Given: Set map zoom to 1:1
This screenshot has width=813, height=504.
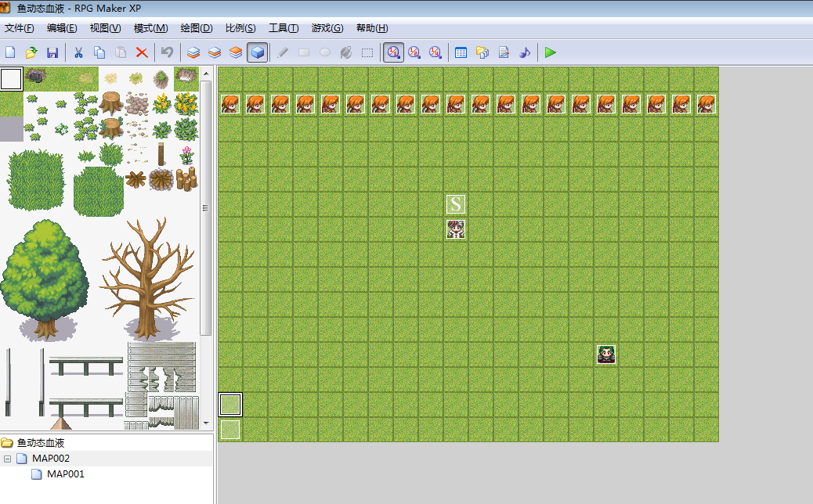Looking at the screenshot, I should 393,52.
